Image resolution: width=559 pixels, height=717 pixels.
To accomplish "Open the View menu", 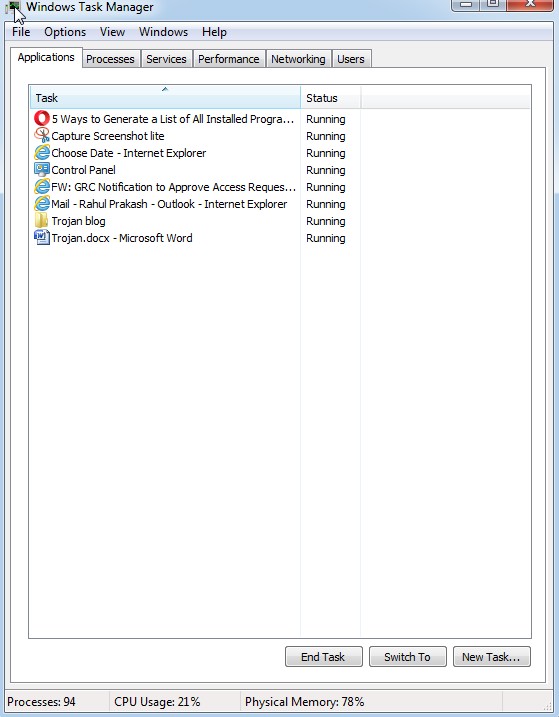I will tap(112, 32).
